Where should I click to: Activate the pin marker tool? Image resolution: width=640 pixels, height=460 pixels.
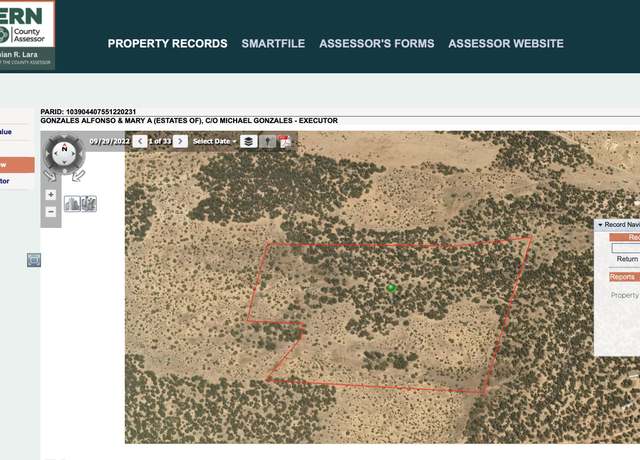click(x=267, y=141)
